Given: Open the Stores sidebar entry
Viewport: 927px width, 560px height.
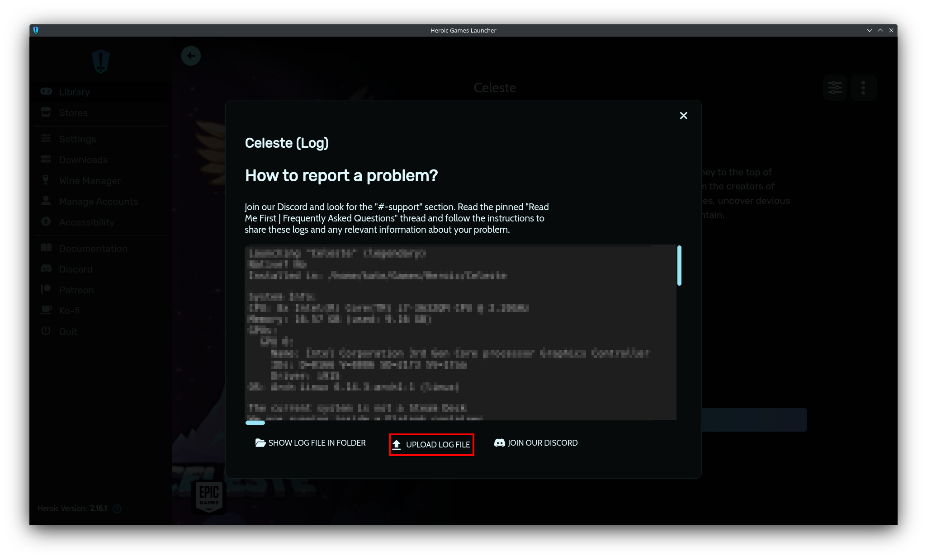Looking at the screenshot, I should (x=73, y=113).
